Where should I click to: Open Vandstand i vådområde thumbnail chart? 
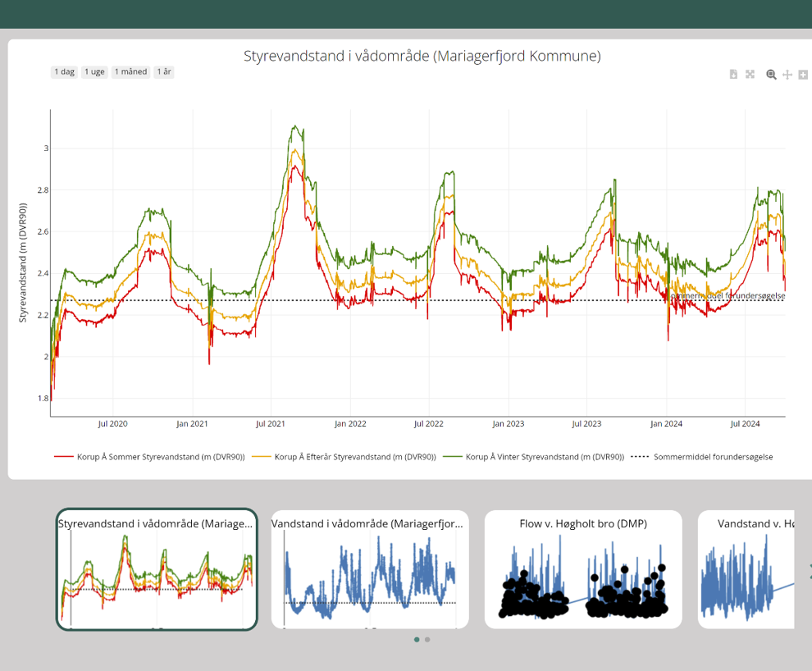[x=370, y=569]
